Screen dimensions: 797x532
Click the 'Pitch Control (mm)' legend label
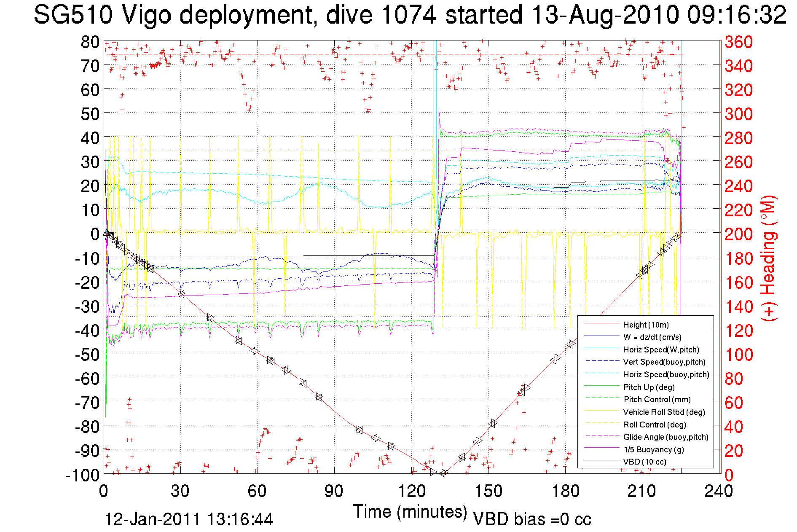click(657, 399)
